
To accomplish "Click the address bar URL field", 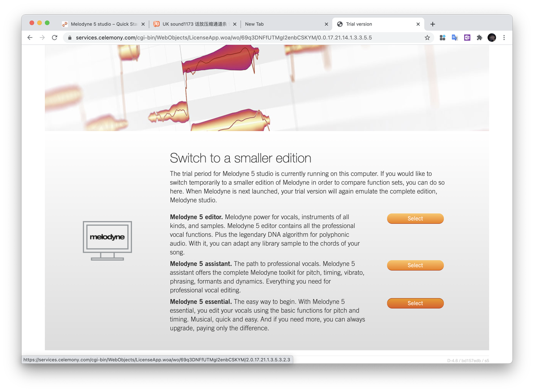I will tap(224, 38).
